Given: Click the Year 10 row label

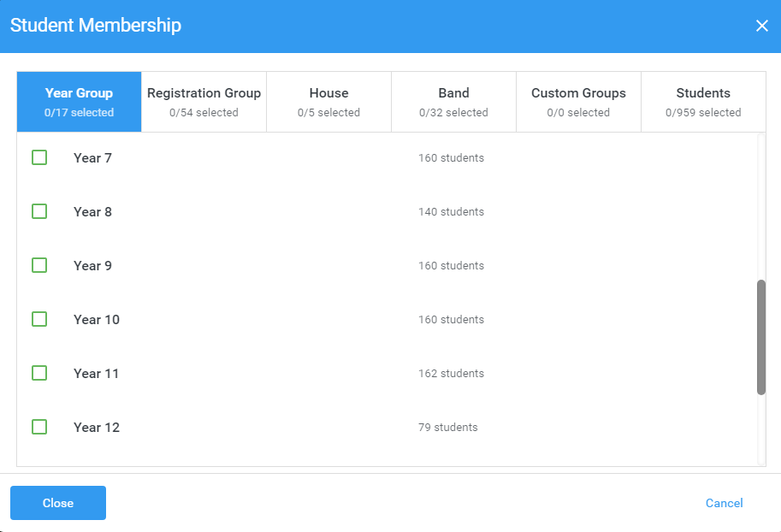Looking at the screenshot, I should 97,320.
